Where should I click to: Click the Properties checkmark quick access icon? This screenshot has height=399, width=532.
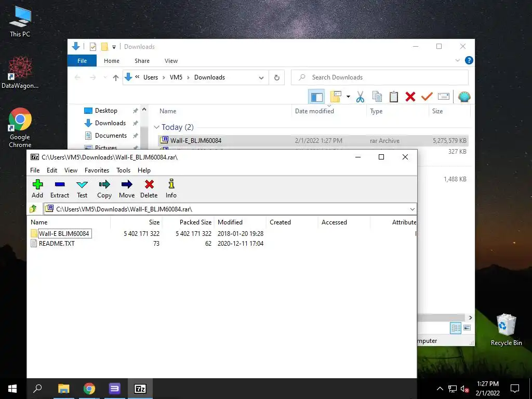92,47
